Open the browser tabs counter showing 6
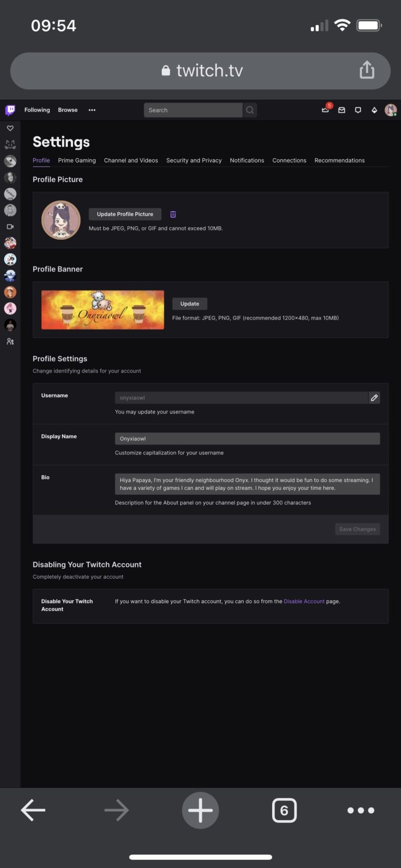This screenshot has height=868, width=401. pyautogui.click(x=284, y=811)
